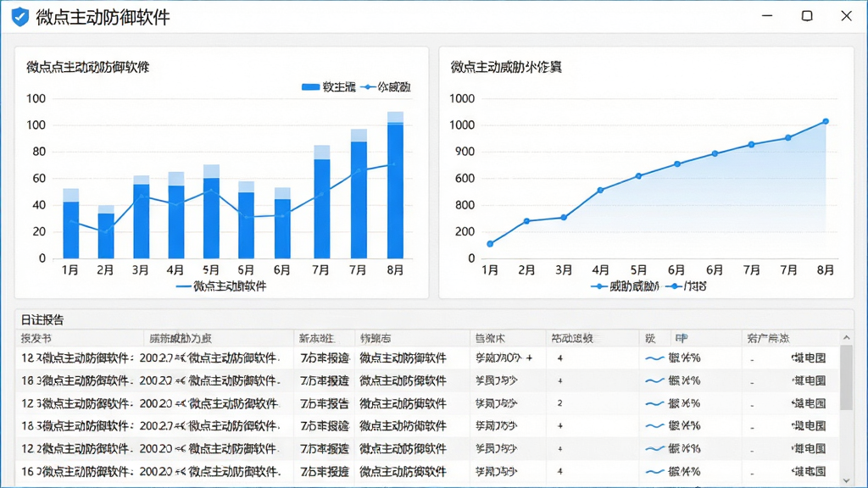The width and height of the screenshot is (868, 488).
Task: Click the 8月 data point on the area chart
Action: (826, 122)
